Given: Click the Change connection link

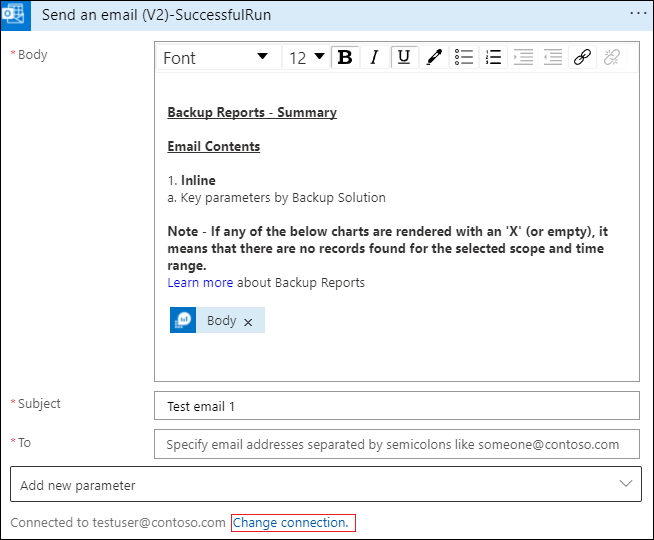Looking at the screenshot, I should [x=291, y=522].
